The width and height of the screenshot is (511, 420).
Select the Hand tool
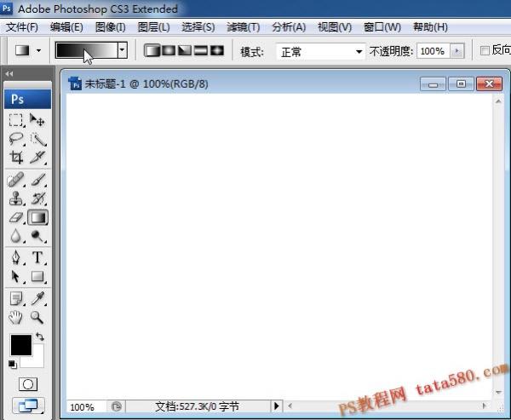[15, 317]
